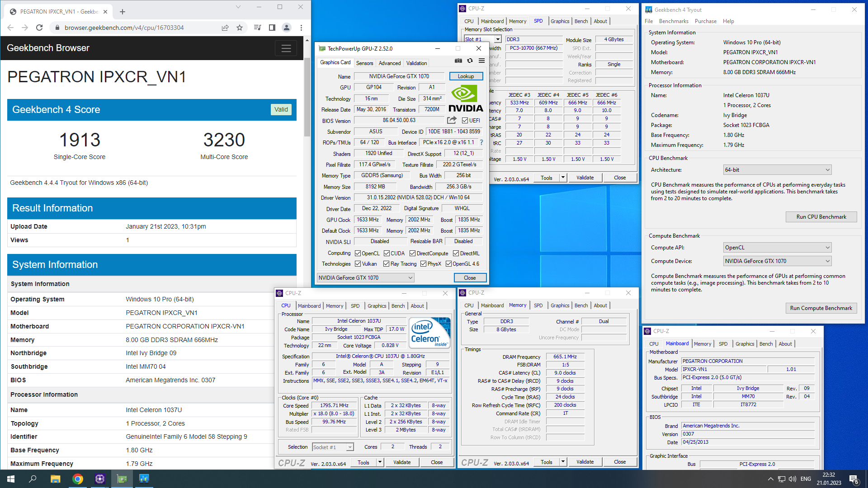
Task: Click the Chrome profile avatar icon
Action: [x=287, y=28]
